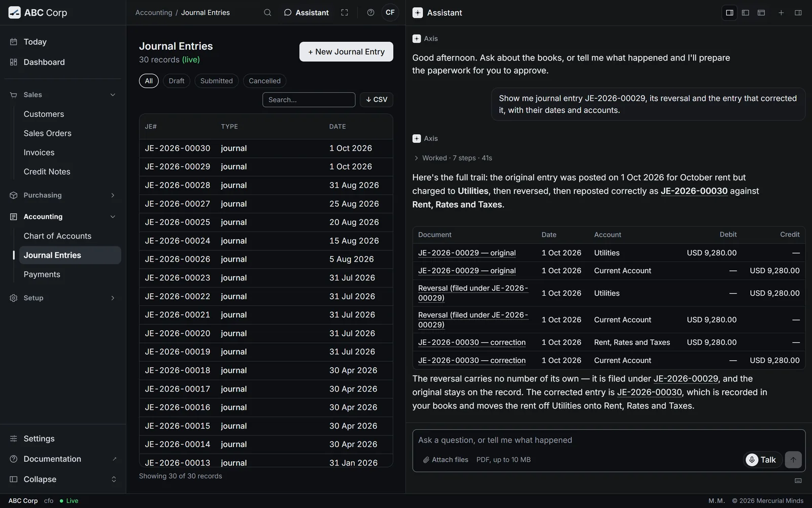This screenshot has height=508, width=812.
Task: Filter journal entries by Cancelled
Action: tap(264, 81)
